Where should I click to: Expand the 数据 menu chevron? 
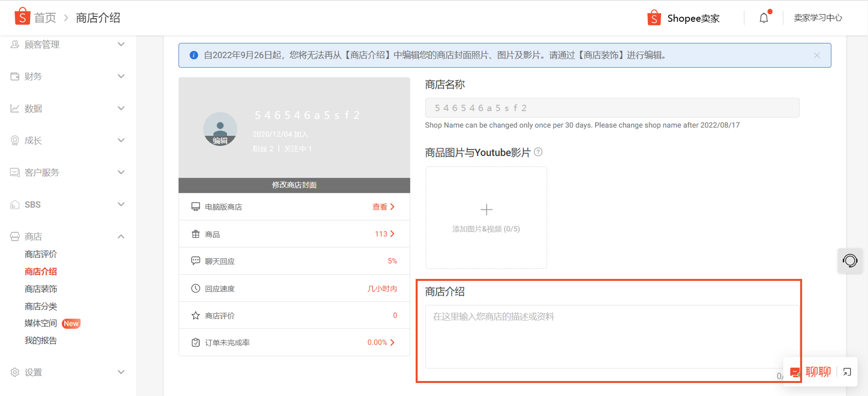[121, 108]
